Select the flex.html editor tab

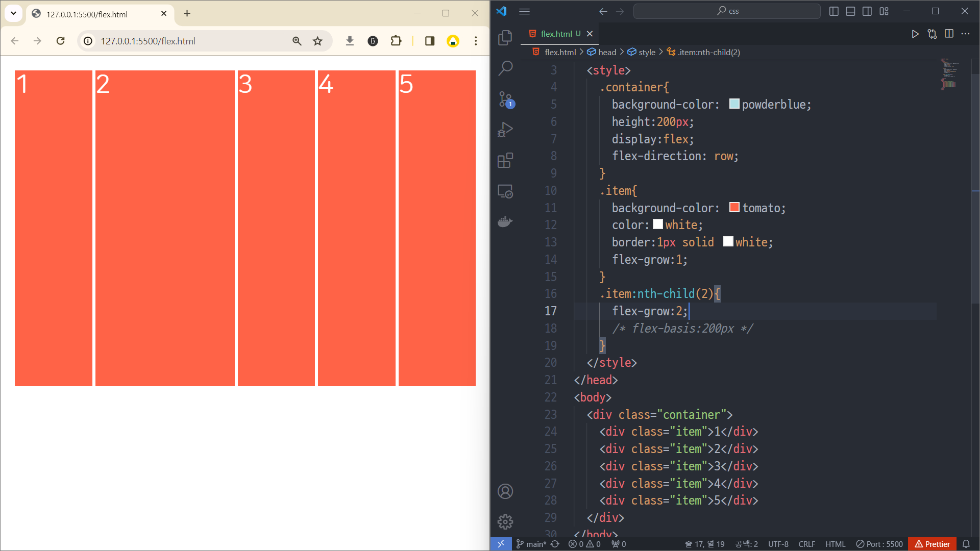pyautogui.click(x=556, y=34)
